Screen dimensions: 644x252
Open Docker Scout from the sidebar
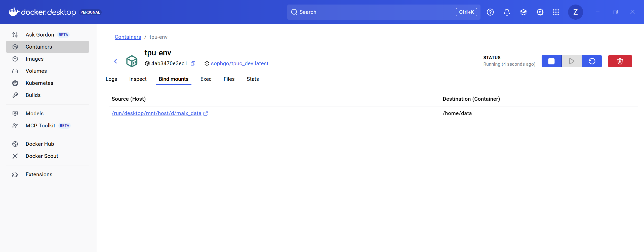(42, 156)
